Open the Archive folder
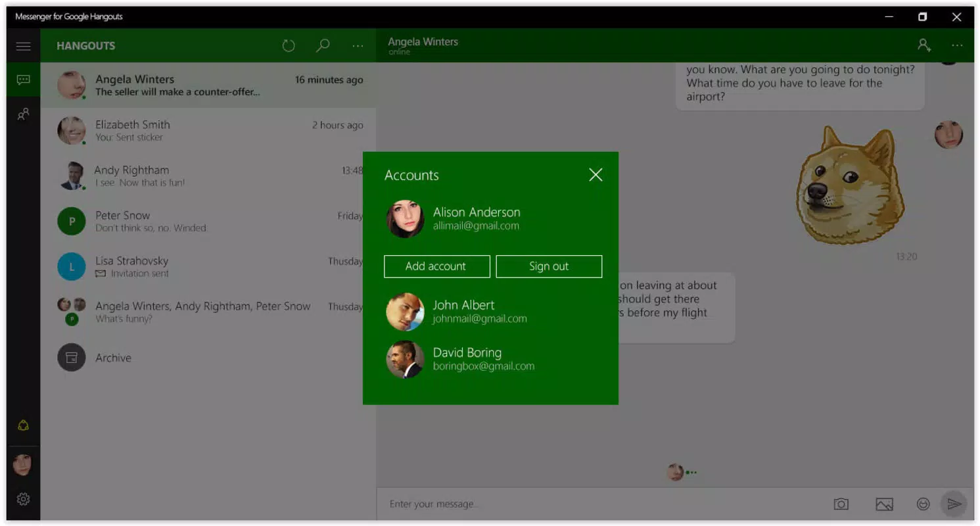 (208, 358)
